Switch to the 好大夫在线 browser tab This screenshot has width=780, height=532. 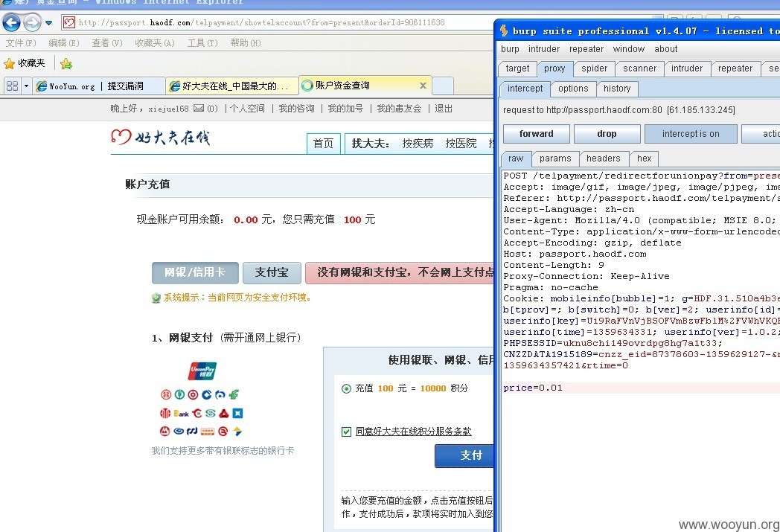pyautogui.click(x=232, y=86)
